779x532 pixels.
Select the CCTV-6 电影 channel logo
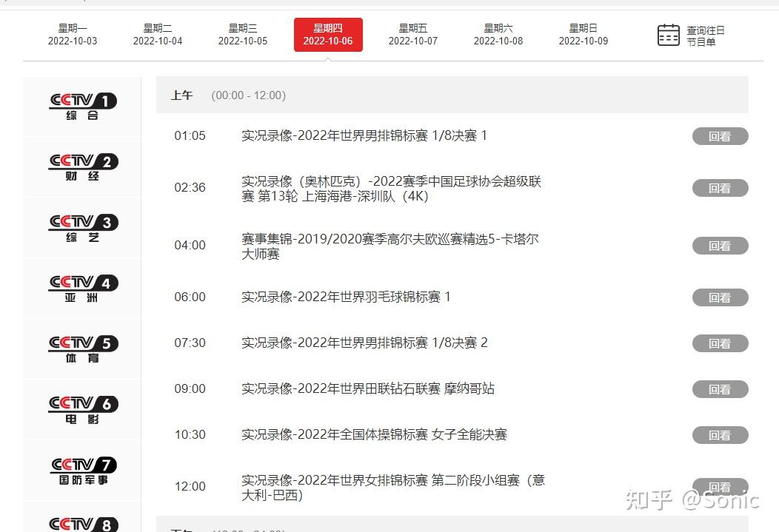click(x=83, y=410)
